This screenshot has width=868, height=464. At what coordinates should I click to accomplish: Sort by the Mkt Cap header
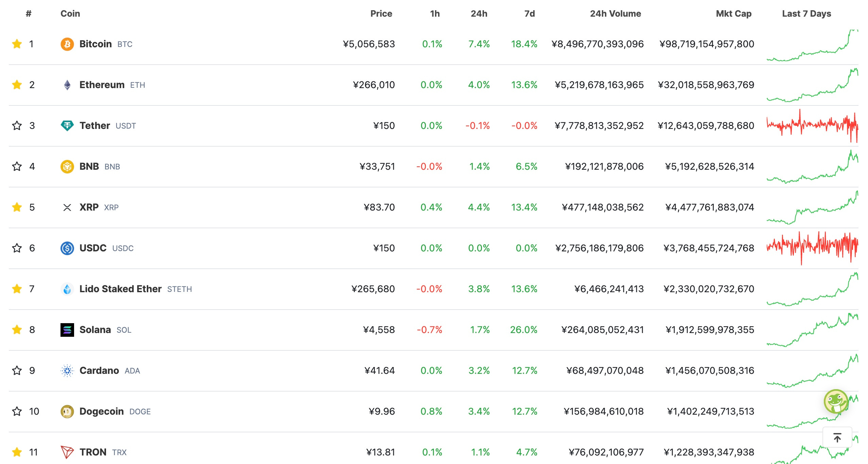[x=734, y=14]
